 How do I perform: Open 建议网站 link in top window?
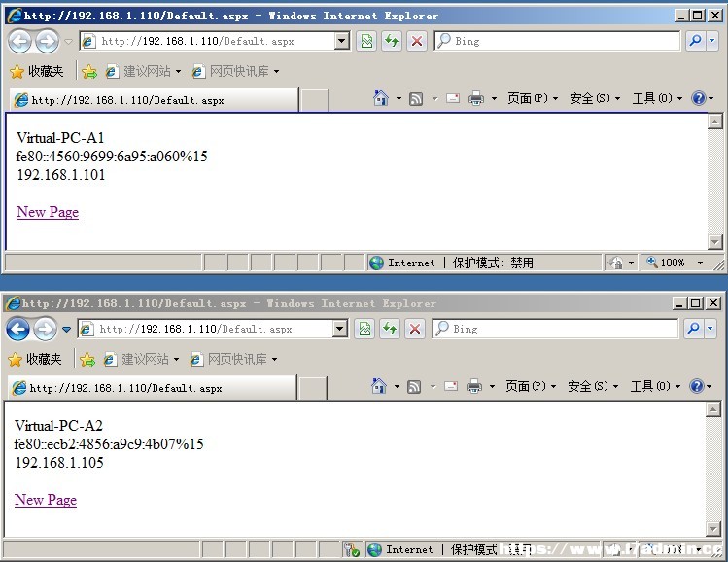pos(143,72)
